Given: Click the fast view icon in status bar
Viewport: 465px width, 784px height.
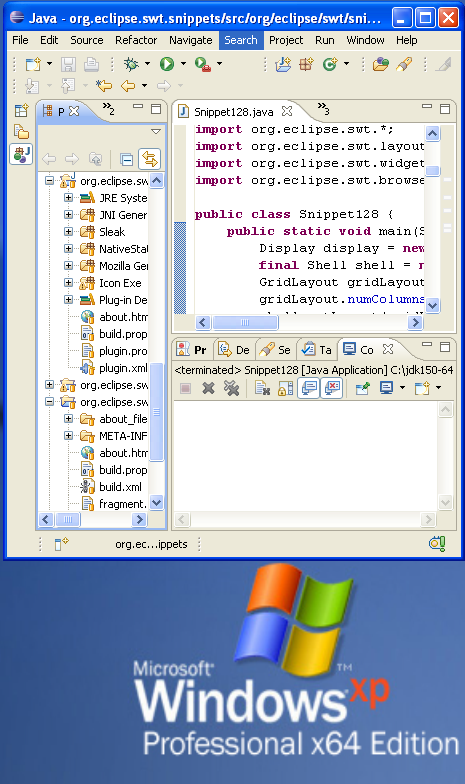Looking at the screenshot, I should (61, 544).
